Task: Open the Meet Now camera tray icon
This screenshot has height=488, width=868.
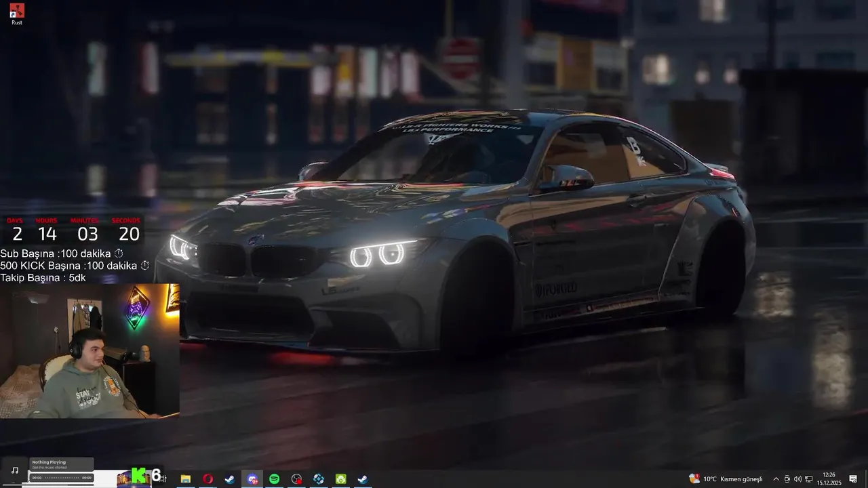Action: click(x=787, y=479)
